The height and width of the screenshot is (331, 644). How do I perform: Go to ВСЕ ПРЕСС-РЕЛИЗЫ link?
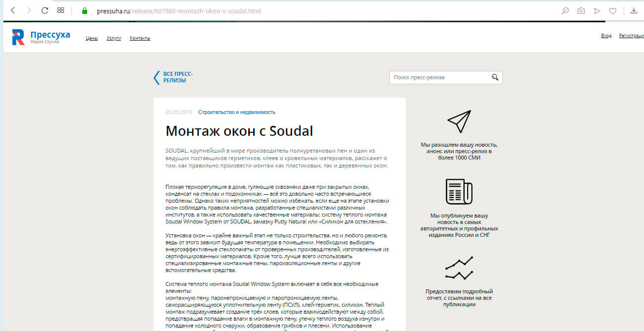point(178,77)
